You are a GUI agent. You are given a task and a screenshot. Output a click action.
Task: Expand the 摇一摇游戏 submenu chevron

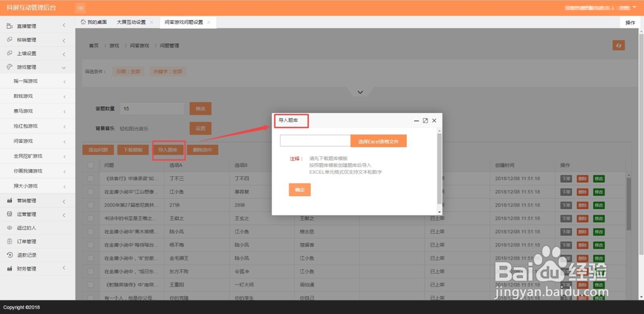click(64, 82)
